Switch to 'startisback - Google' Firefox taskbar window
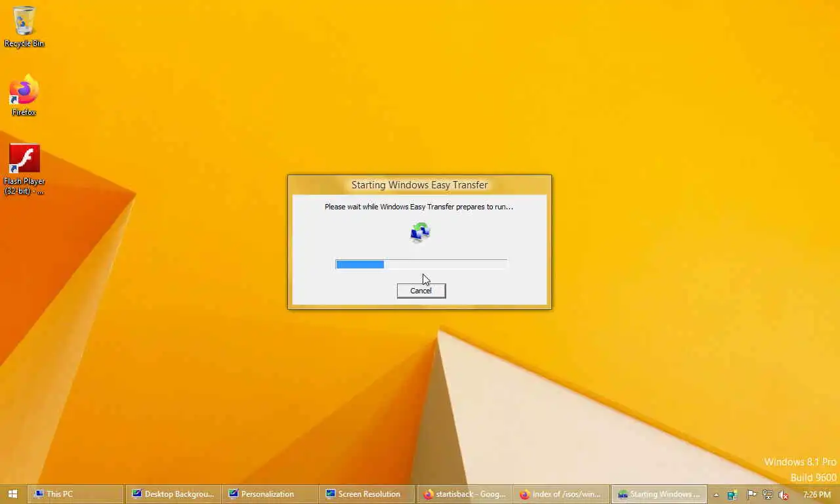 (465, 494)
